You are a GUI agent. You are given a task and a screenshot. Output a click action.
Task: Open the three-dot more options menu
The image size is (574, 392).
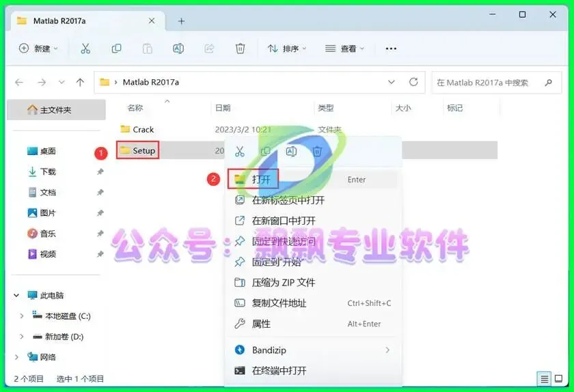tap(391, 48)
